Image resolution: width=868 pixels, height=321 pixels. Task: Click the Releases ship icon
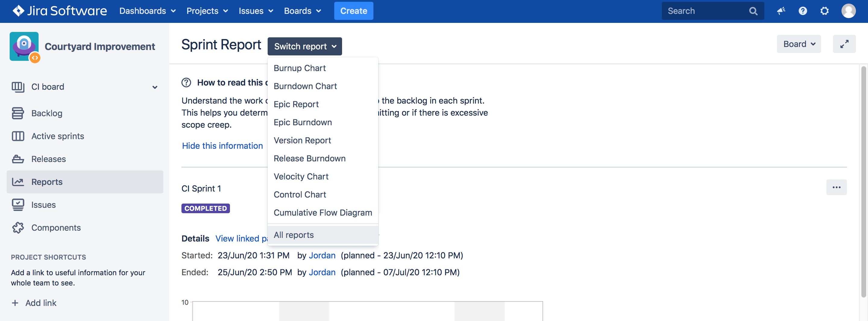tap(18, 159)
